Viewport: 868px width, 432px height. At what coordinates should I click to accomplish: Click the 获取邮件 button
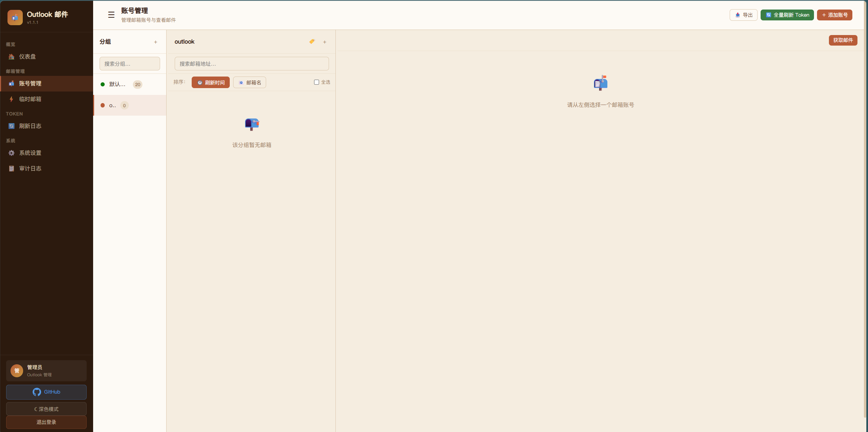(843, 40)
